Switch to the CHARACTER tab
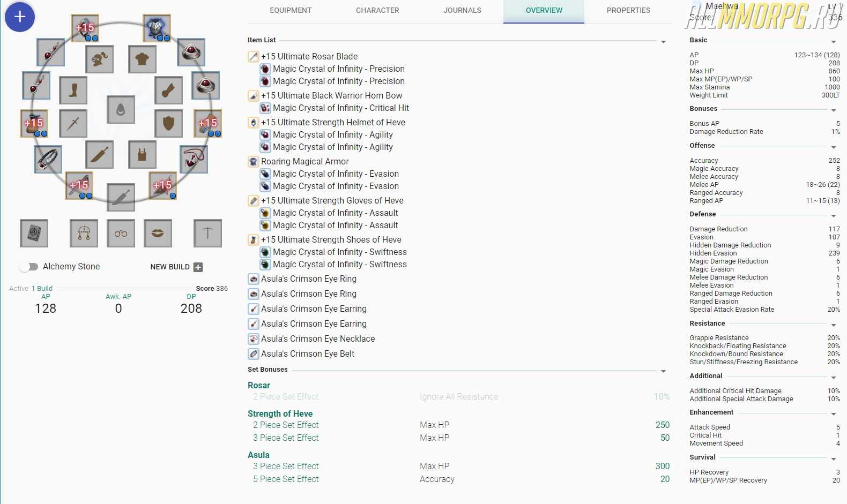The image size is (847, 504). [377, 11]
